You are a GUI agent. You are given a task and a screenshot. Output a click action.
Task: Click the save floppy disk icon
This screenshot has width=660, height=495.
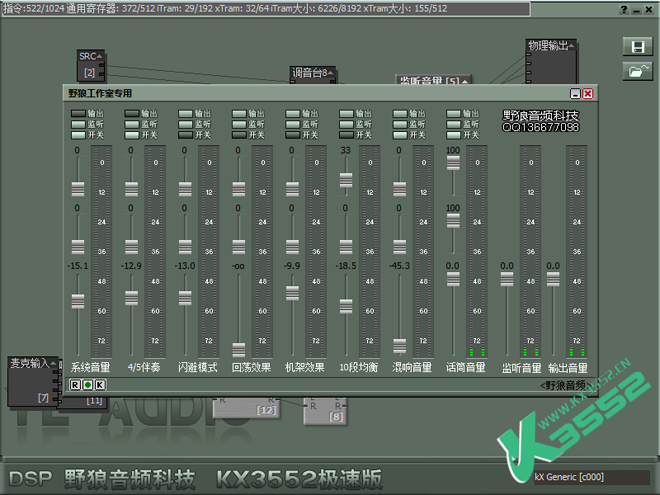[x=637, y=47]
